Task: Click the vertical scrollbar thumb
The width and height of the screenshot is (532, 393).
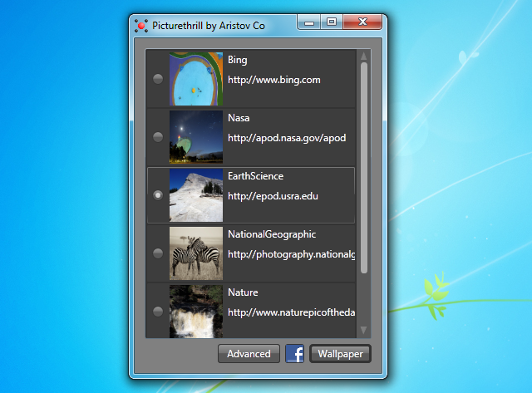Action: pyautogui.click(x=363, y=166)
